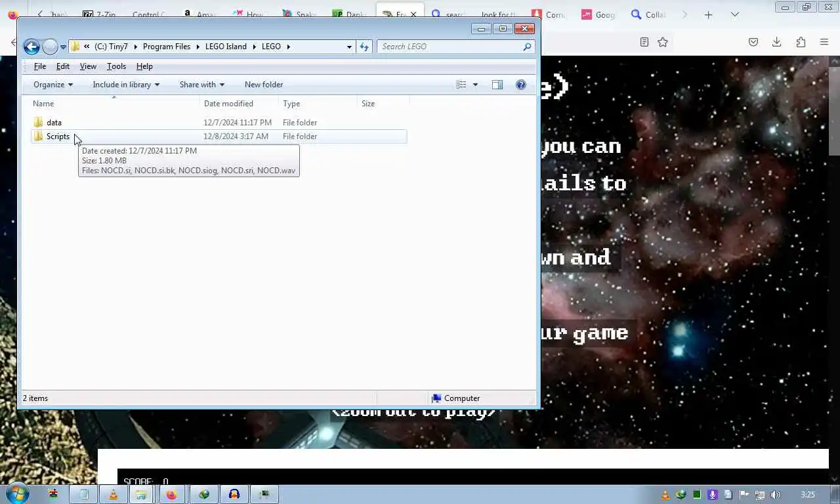The image size is (840, 504).
Task: Open the Firefox extensions puzzle icon
Action: (x=801, y=42)
